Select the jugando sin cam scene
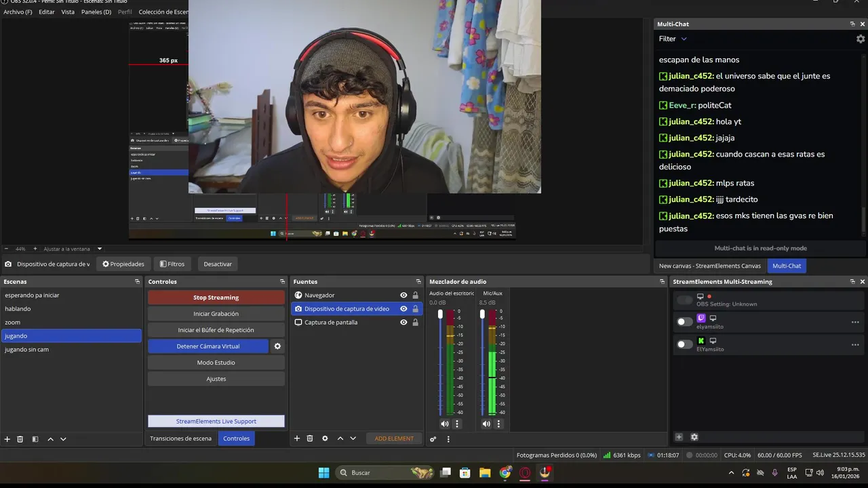 tap(71, 350)
